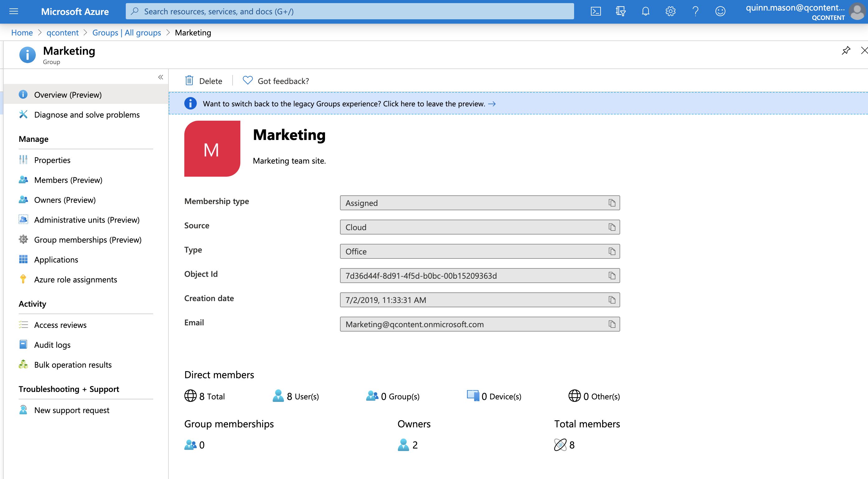Click Group memberships count 0

click(194, 445)
